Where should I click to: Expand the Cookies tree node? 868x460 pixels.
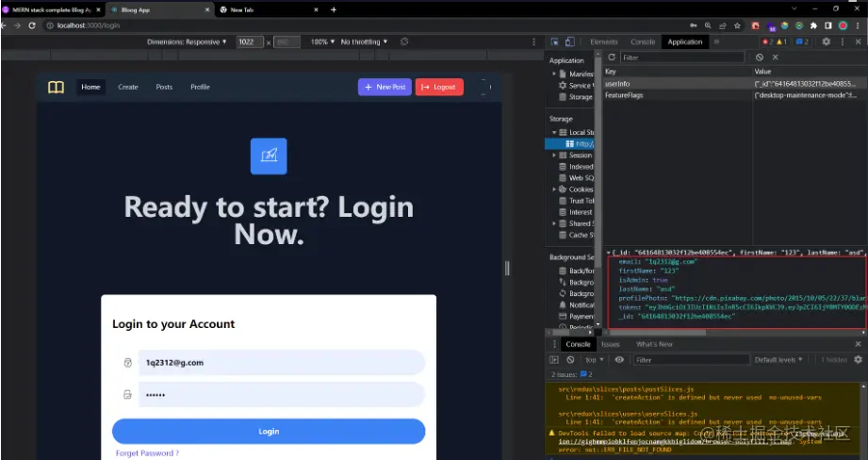click(x=554, y=189)
